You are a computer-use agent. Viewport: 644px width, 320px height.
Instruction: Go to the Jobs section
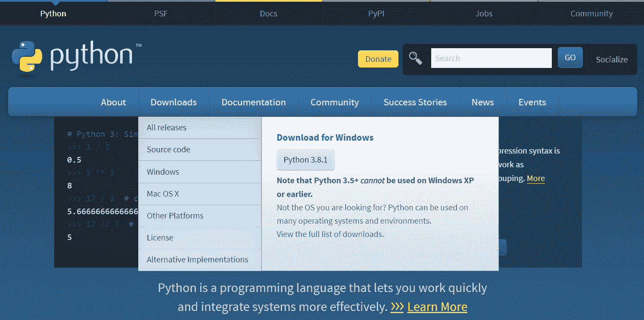pyautogui.click(x=484, y=13)
